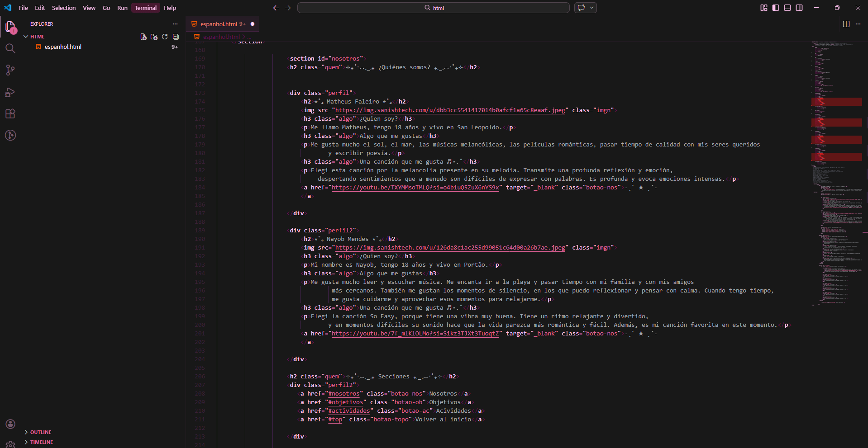Toggle the secondary side bar visibility
Image resolution: width=868 pixels, height=448 pixels.
point(799,8)
